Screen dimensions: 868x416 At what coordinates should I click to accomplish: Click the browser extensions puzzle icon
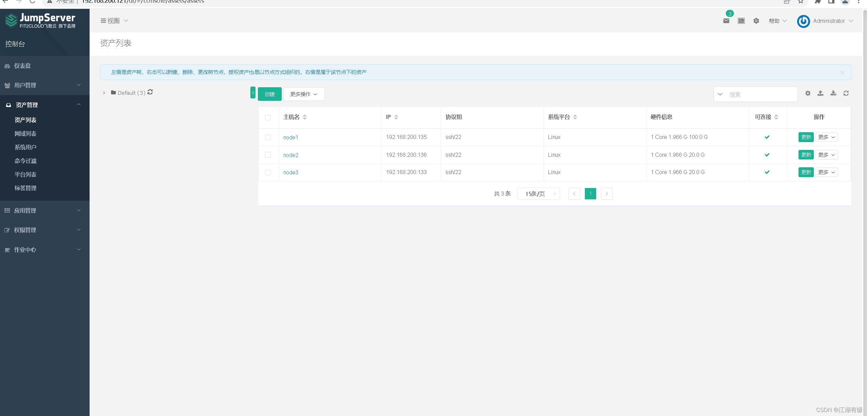[x=818, y=2]
